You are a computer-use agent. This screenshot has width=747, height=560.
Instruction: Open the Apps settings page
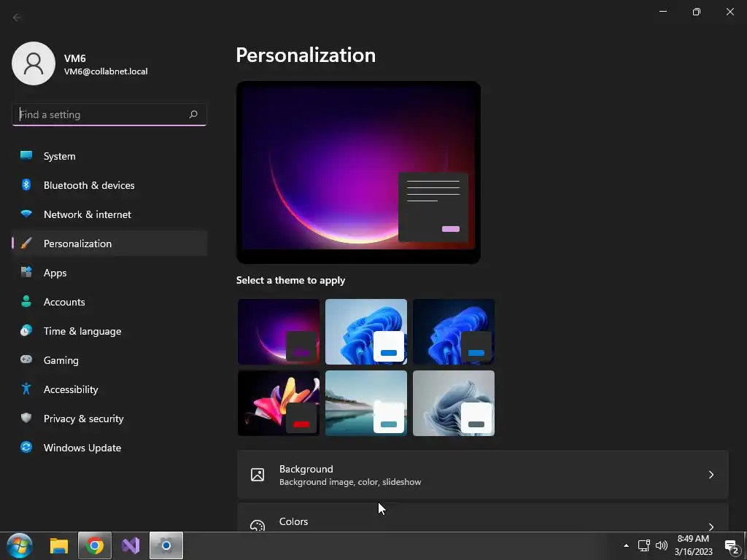click(x=109, y=273)
